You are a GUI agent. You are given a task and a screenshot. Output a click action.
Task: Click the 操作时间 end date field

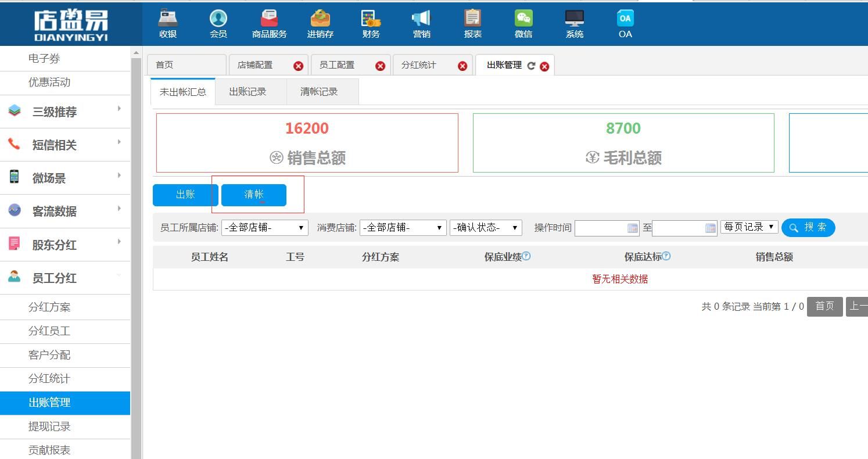click(x=684, y=228)
